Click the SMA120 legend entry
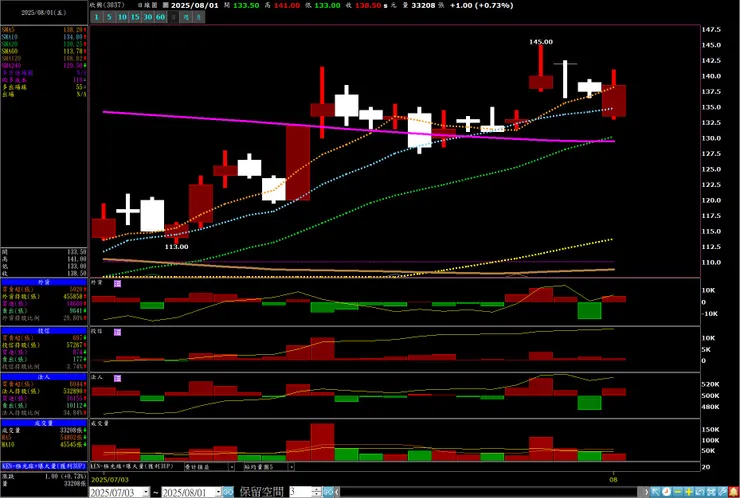The height and width of the screenshot is (498, 740). pos(44,58)
